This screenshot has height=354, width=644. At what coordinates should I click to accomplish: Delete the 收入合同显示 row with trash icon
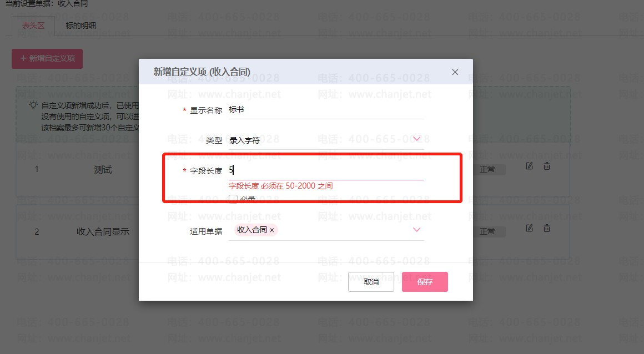(547, 228)
